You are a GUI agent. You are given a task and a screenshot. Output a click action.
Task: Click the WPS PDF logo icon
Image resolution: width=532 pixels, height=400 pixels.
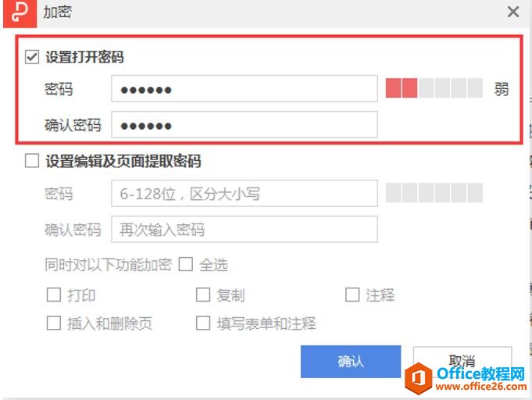coord(20,13)
